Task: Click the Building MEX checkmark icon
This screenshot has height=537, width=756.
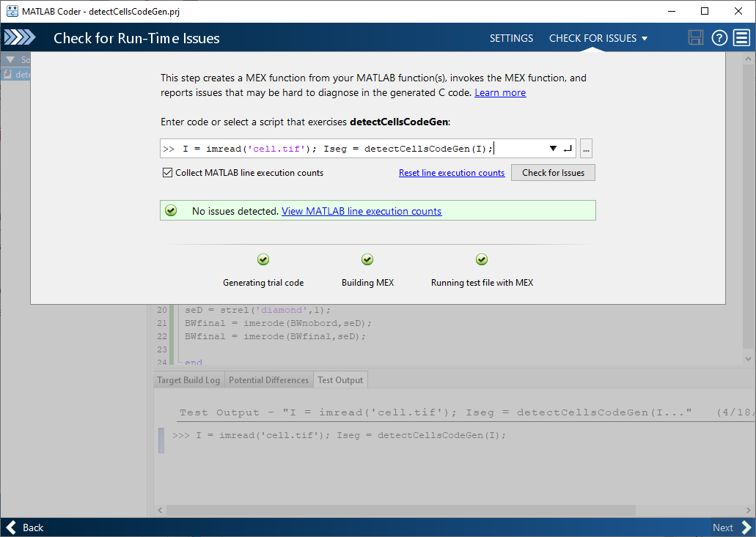Action: tap(367, 259)
